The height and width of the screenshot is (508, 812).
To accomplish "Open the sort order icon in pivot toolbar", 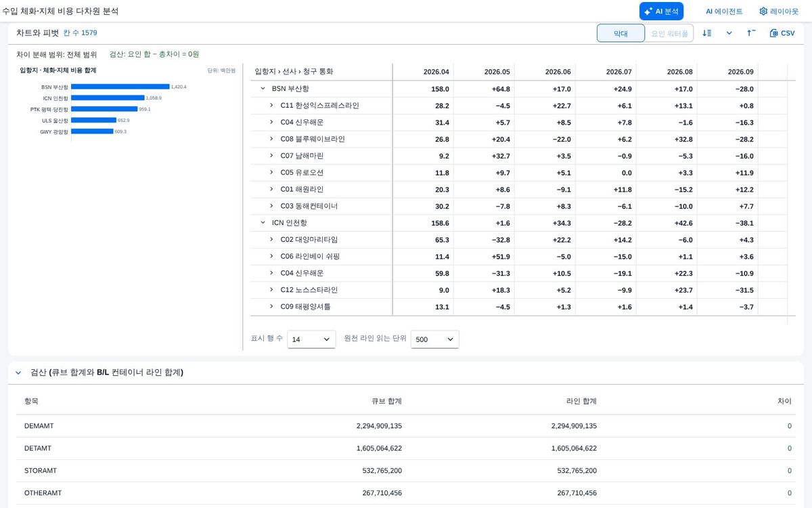I will click(707, 33).
